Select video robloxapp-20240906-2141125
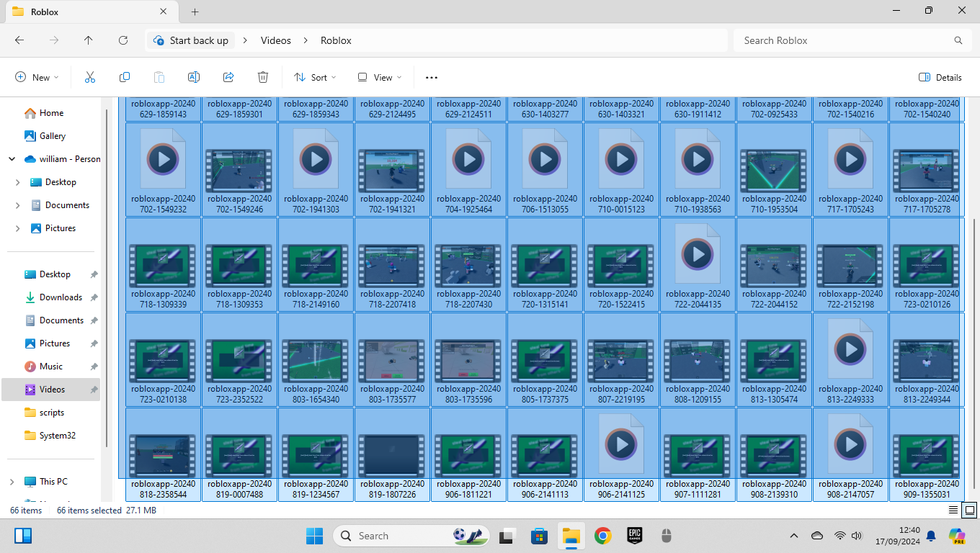The height and width of the screenshot is (553, 980). coord(621,454)
